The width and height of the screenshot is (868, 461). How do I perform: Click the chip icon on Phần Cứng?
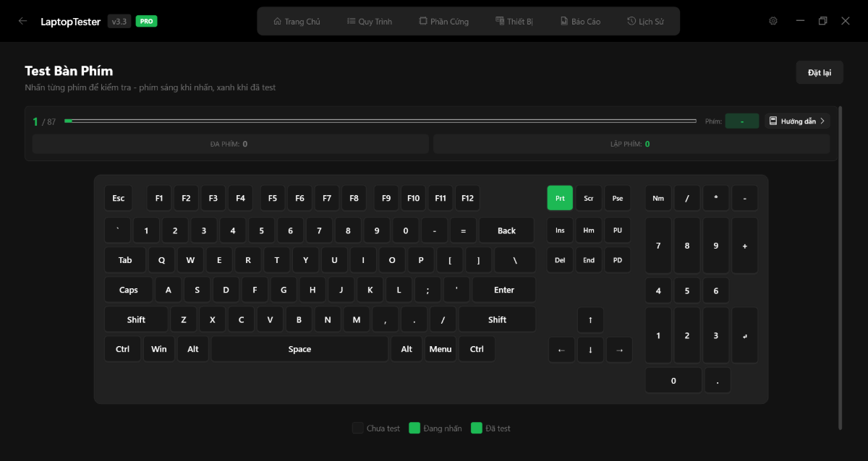[x=423, y=21]
